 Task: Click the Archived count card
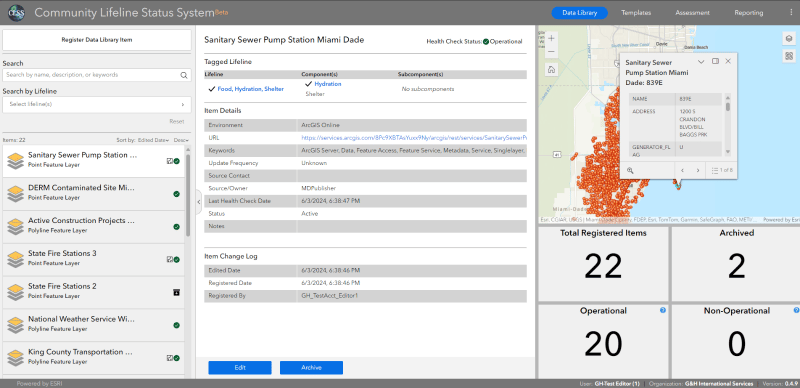point(736,264)
